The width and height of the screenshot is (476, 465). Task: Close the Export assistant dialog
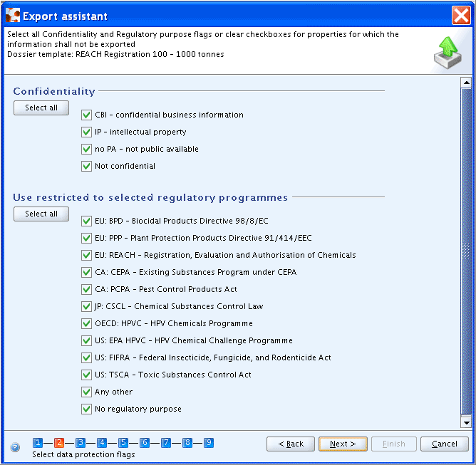click(x=461, y=15)
